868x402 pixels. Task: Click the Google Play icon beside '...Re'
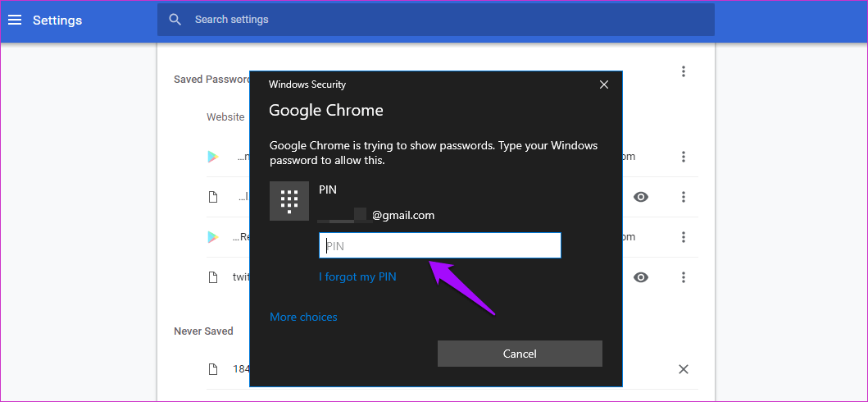click(212, 237)
